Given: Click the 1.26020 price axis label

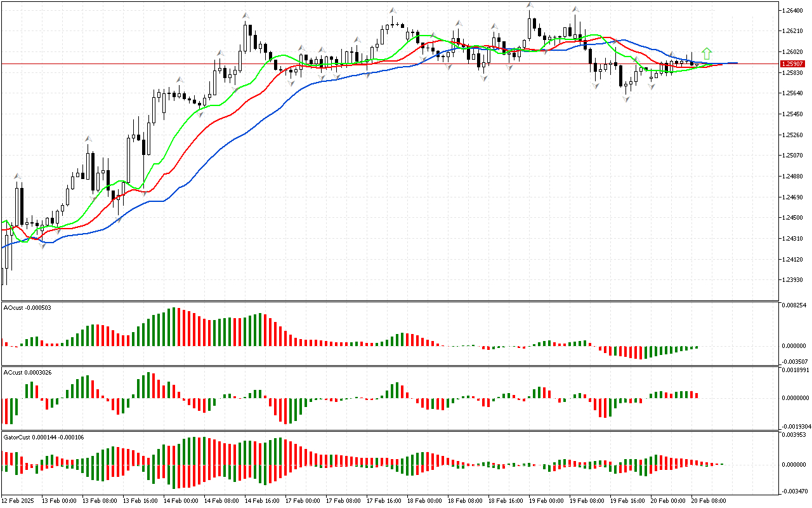Looking at the screenshot, I should pyautogui.click(x=793, y=52).
